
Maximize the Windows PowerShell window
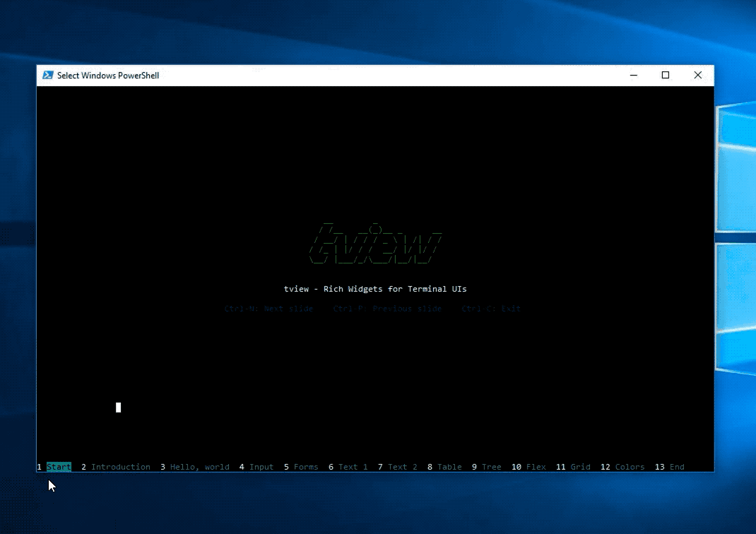click(x=666, y=75)
